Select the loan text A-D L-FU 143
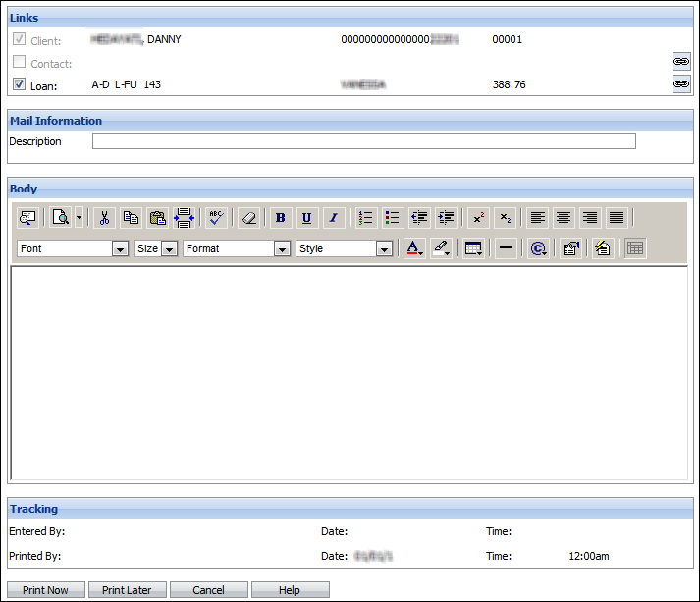 [x=127, y=84]
